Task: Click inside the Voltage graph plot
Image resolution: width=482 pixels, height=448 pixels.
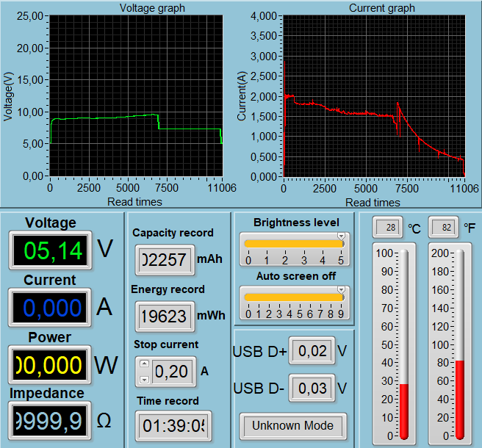Action: point(136,96)
